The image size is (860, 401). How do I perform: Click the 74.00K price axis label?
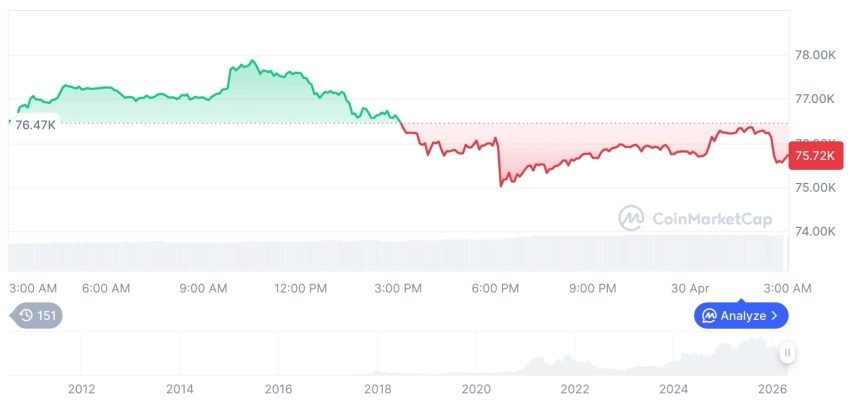click(x=815, y=232)
